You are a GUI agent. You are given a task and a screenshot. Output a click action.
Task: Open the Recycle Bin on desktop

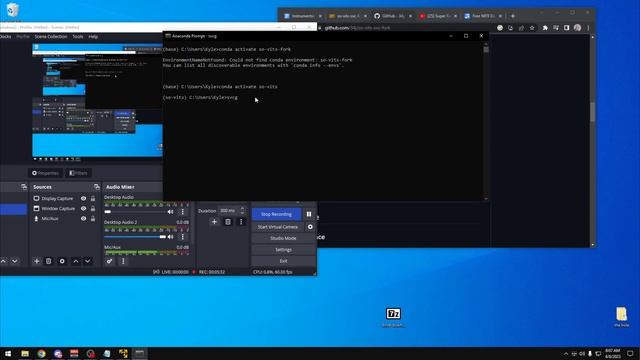pyautogui.click(x=13, y=10)
